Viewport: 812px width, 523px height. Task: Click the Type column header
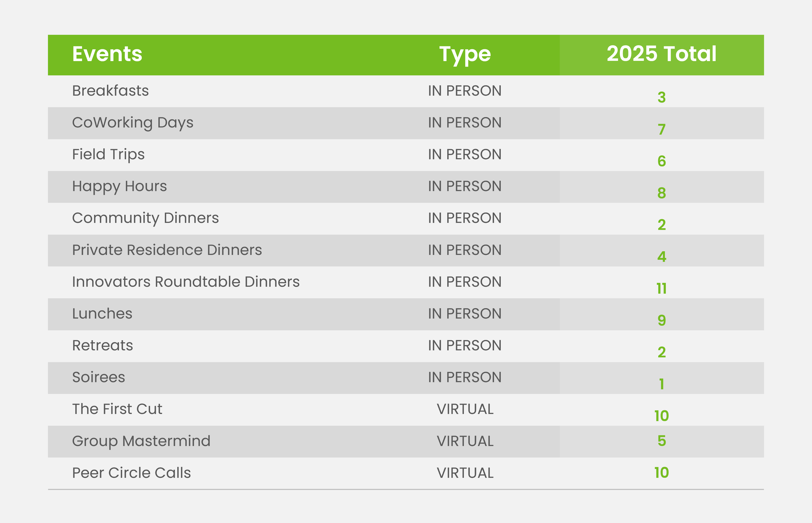click(465, 54)
